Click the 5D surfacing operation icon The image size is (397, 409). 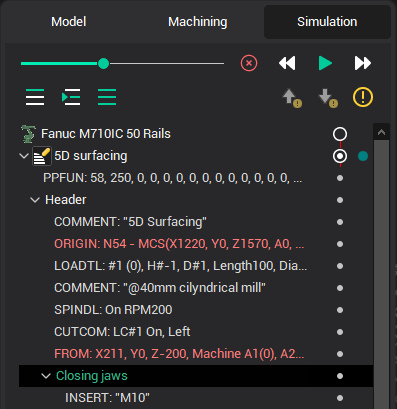pos(42,156)
